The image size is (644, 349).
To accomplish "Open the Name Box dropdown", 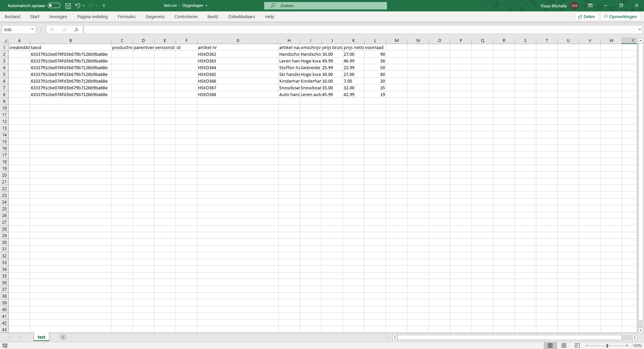I will (32, 30).
